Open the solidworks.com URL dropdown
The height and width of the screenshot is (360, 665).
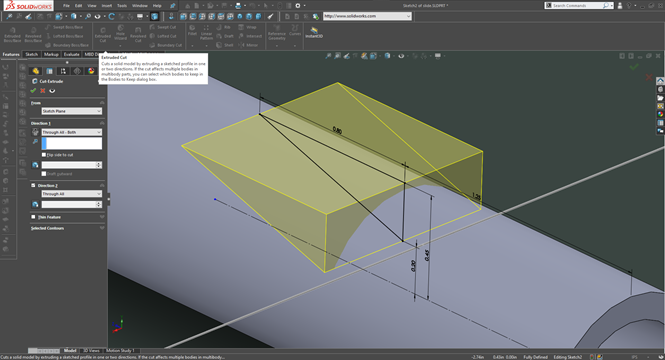coord(408,16)
